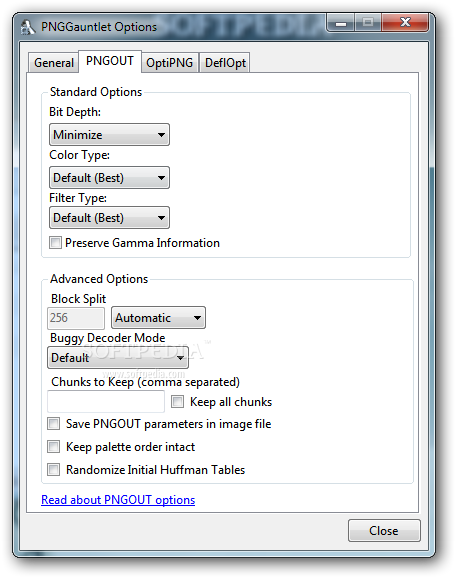Minimize the PNGGauntlet Options window
The height and width of the screenshot is (578, 456).
[x=341, y=23]
